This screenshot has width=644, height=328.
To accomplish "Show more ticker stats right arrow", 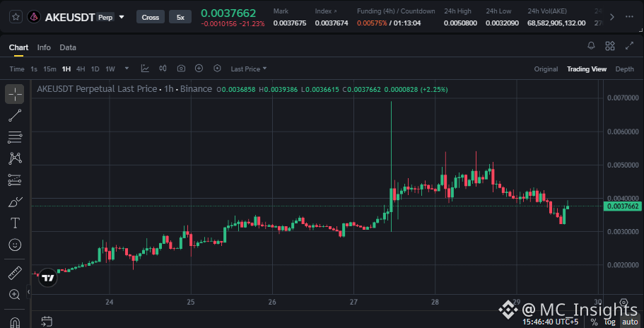I will click(x=612, y=17).
